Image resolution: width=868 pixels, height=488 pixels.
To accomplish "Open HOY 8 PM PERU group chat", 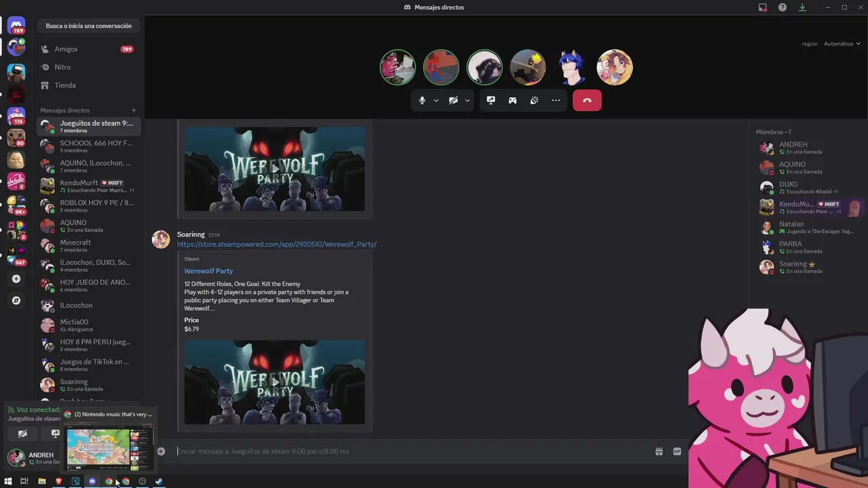I will (x=89, y=345).
